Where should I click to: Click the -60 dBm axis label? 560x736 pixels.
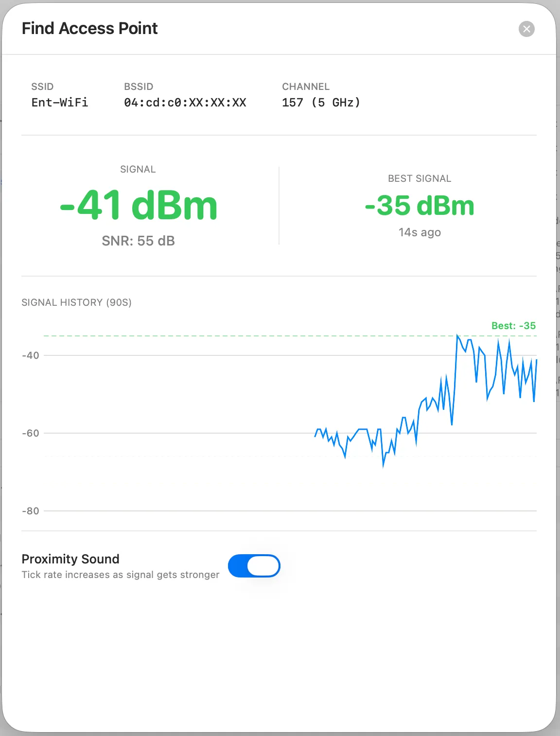pyautogui.click(x=29, y=433)
